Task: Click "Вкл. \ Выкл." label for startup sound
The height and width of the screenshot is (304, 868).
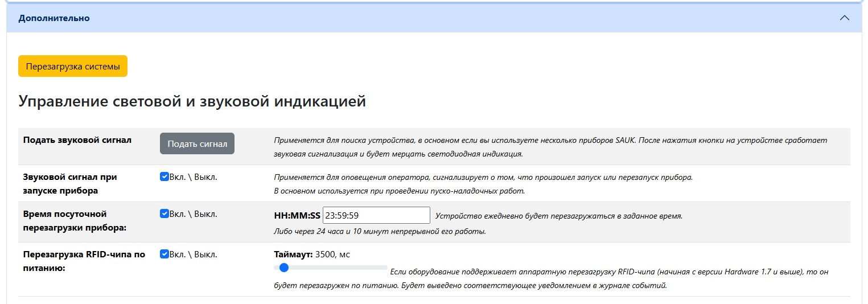Action: [194, 177]
